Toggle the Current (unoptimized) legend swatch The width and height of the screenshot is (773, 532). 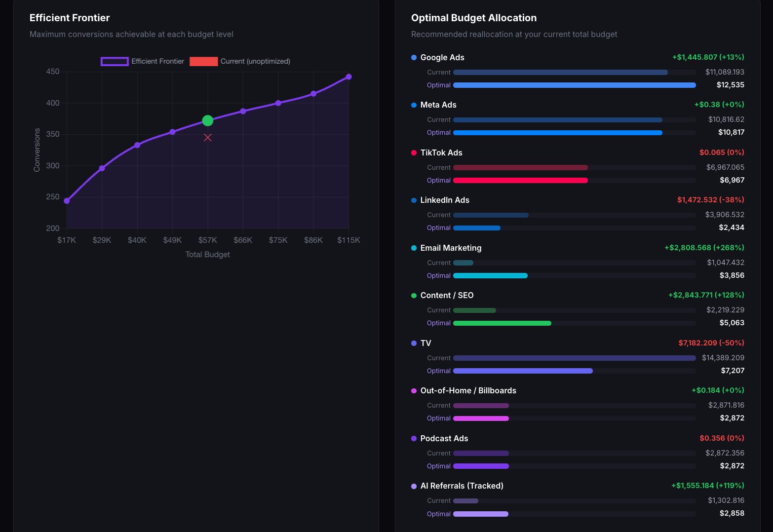(x=203, y=61)
